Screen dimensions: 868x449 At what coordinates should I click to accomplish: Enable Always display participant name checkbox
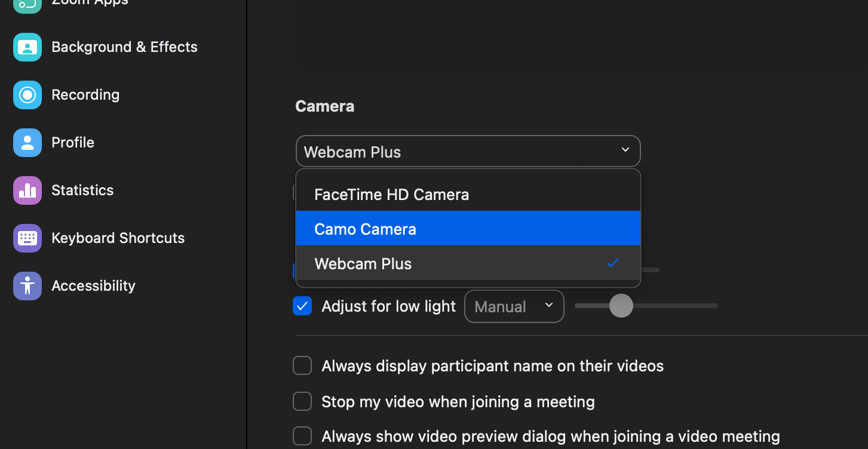[302, 366]
